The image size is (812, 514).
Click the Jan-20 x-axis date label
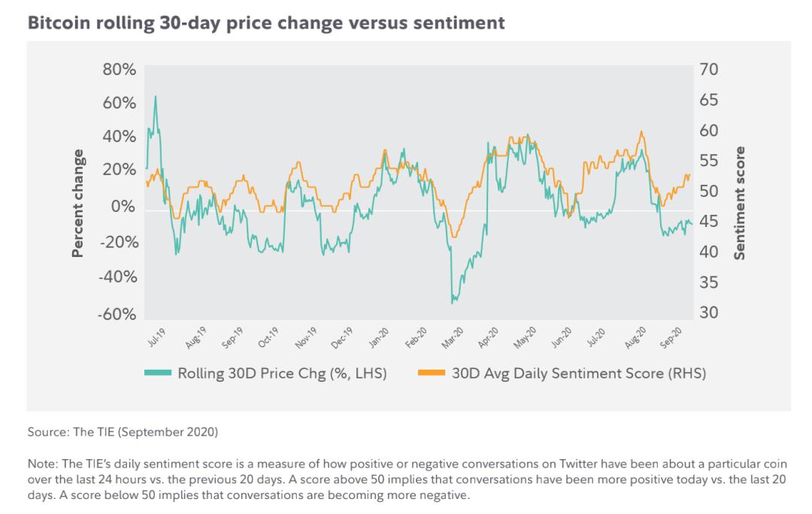(378, 337)
